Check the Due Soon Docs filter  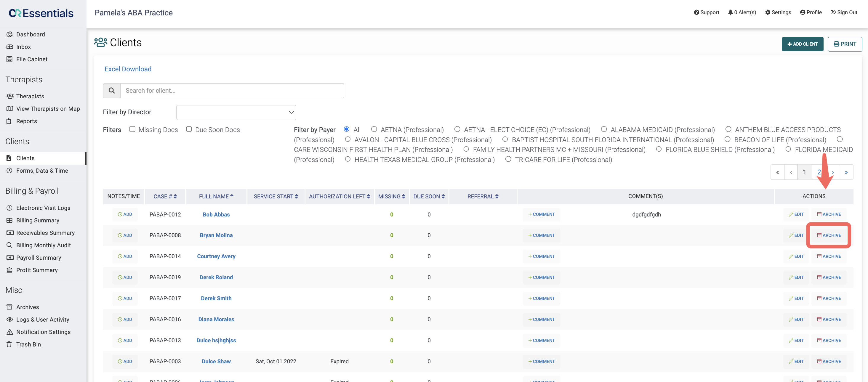(x=189, y=129)
